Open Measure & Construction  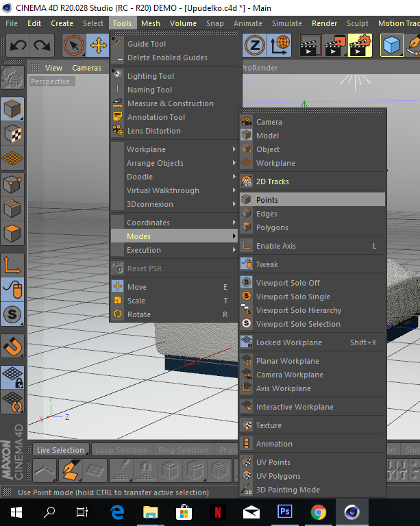click(x=175, y=103)
